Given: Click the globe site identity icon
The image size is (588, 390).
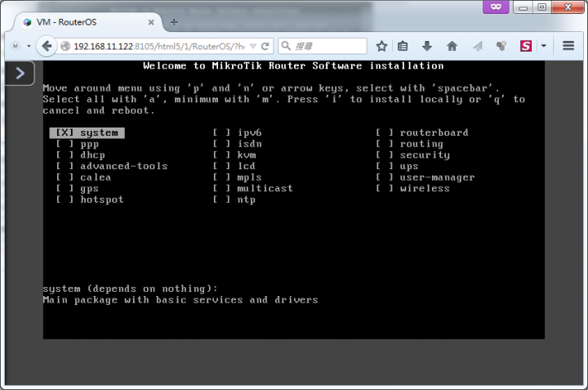Looking at the screenshot, I should 65,46.
